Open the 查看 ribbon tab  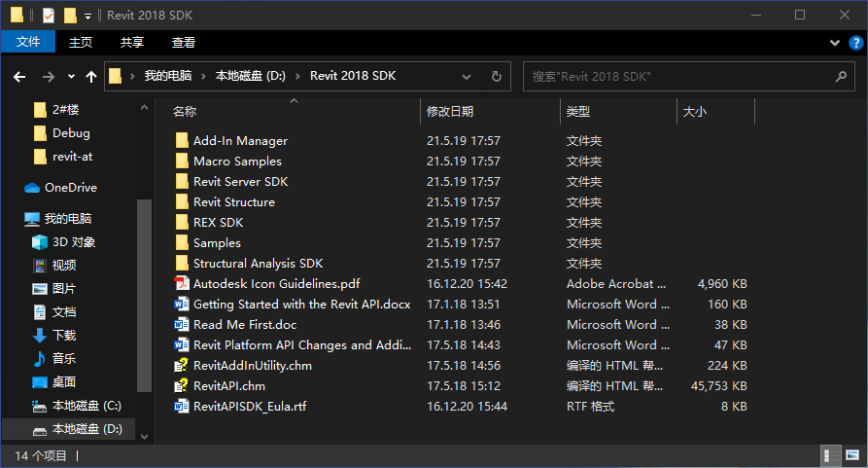184,42
